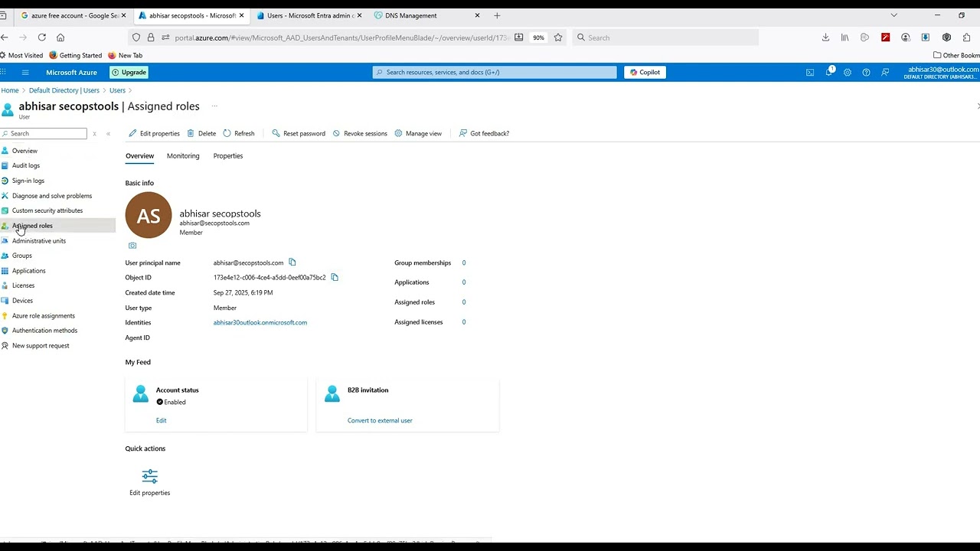Open Home breadcrumb link

tap(10, 90)
